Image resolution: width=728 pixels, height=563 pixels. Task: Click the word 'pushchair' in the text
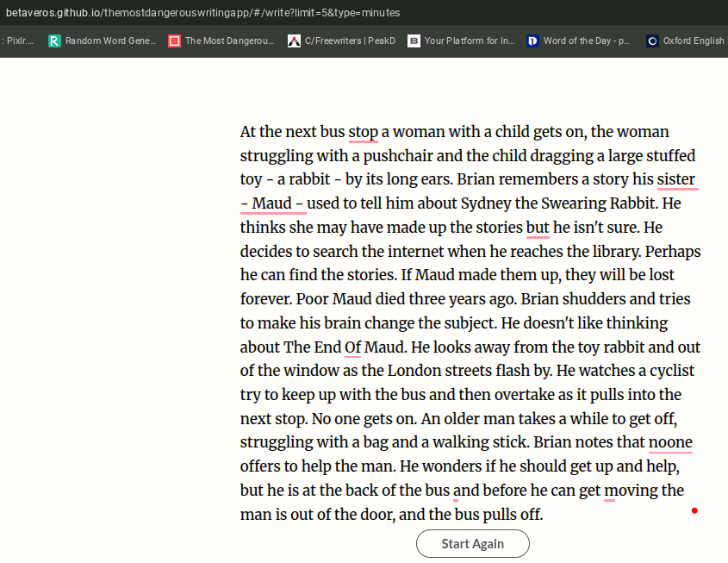398,156
